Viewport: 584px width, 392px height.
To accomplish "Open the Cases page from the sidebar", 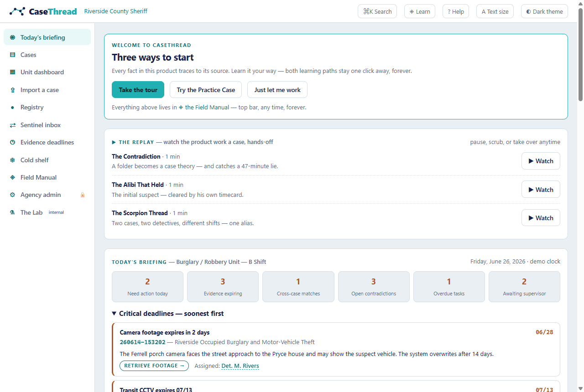I will click(x=47, y=55).
